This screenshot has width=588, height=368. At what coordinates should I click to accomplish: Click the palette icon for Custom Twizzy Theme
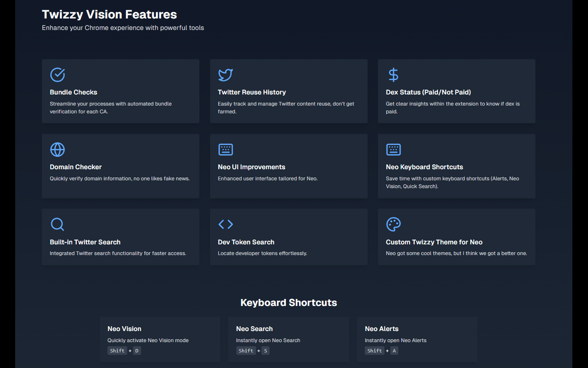(393, 224)
